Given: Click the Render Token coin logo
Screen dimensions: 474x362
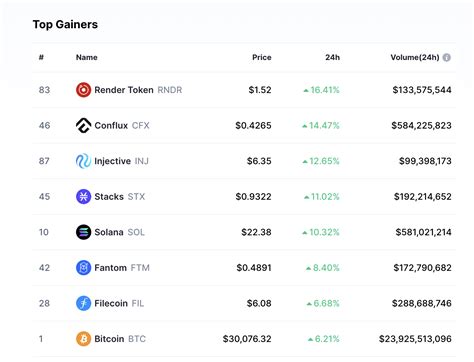Looking at the screenshot, I should point(83,90).
